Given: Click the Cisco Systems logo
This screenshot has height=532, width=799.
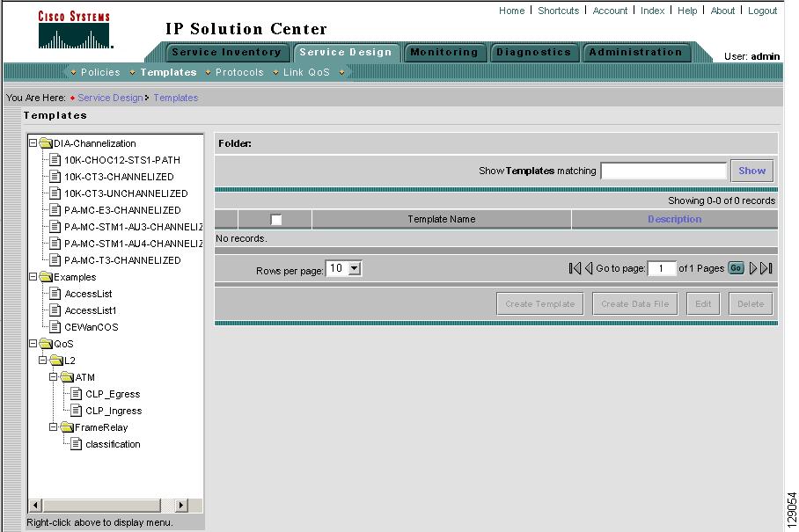Looking at the screenshot, I should tap(75, 30).
